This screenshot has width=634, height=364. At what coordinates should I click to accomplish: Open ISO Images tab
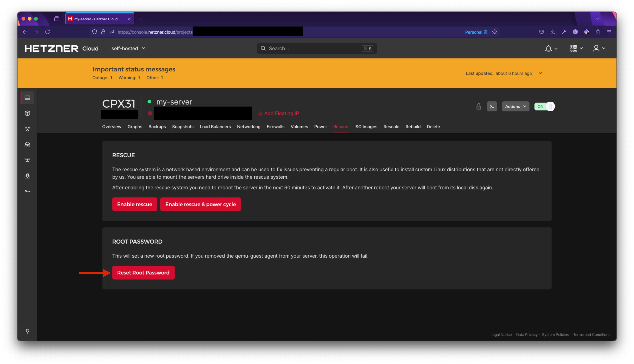click(x=366, y=127)
